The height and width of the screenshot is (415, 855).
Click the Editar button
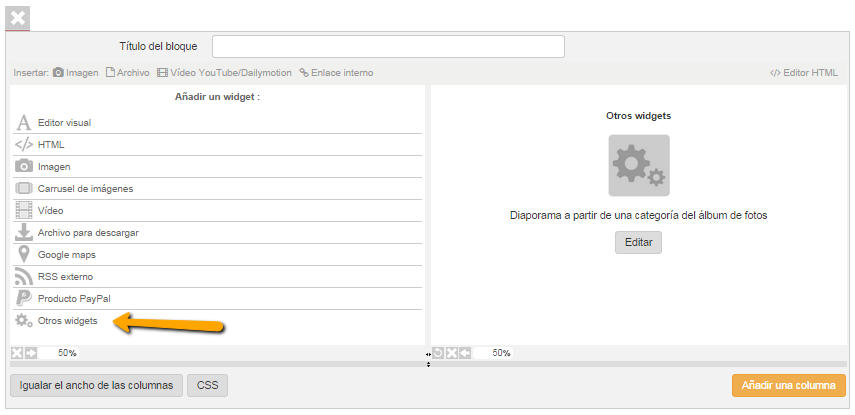(x=639, y=243)
